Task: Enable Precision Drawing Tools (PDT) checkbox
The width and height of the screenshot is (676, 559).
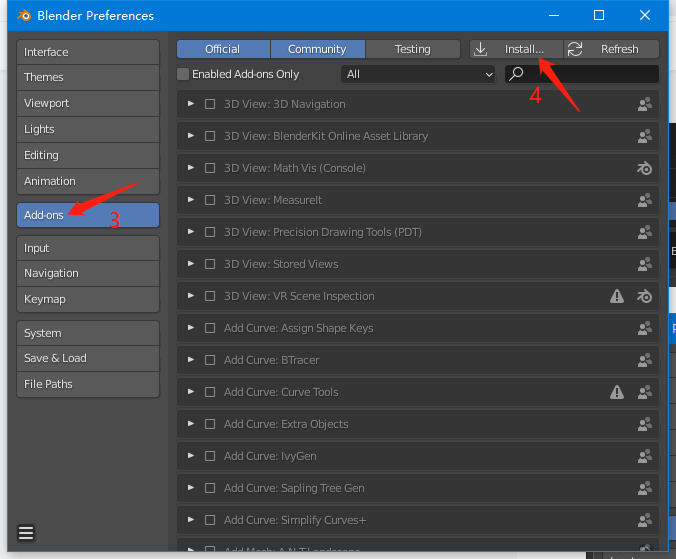Action: pyautogui.click(x=210, y=232)
